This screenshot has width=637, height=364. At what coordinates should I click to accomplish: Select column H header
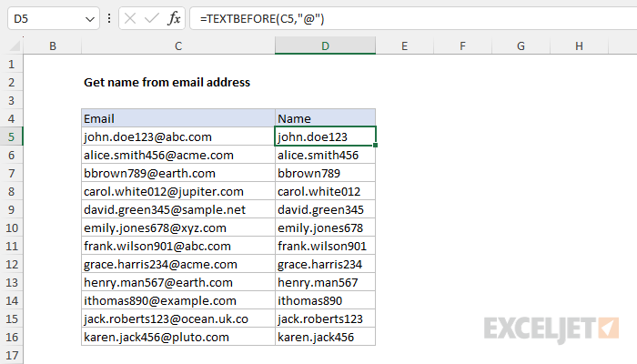click(x=579, y=45)
